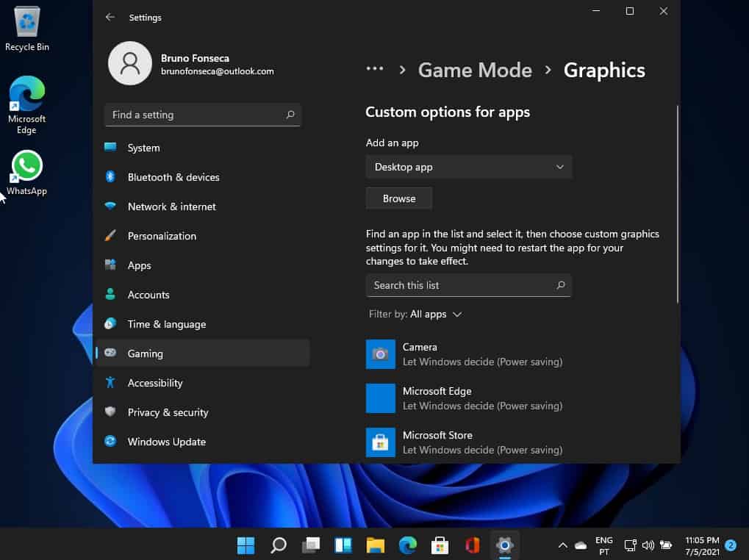The image size is (749, 560).
Task: Open Task View on the taskbar
Action: 311,545
